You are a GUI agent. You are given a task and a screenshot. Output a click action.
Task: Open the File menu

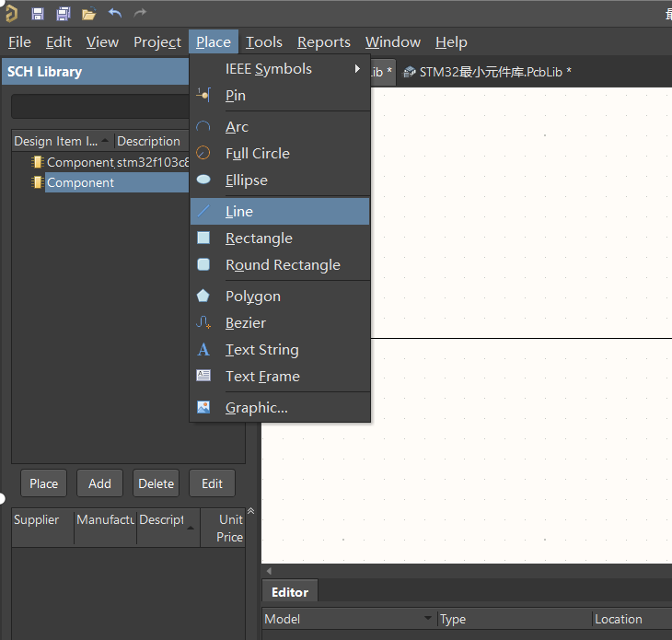click(19, 42)
